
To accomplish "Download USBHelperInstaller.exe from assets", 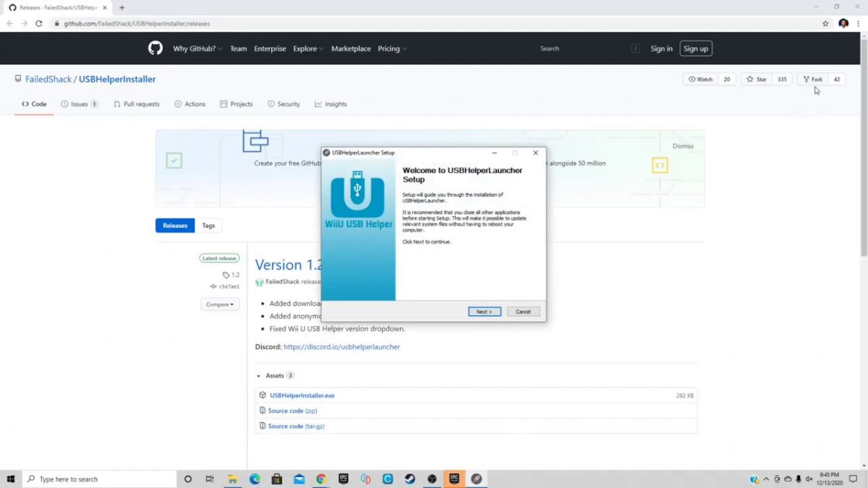I will (302, 395).
